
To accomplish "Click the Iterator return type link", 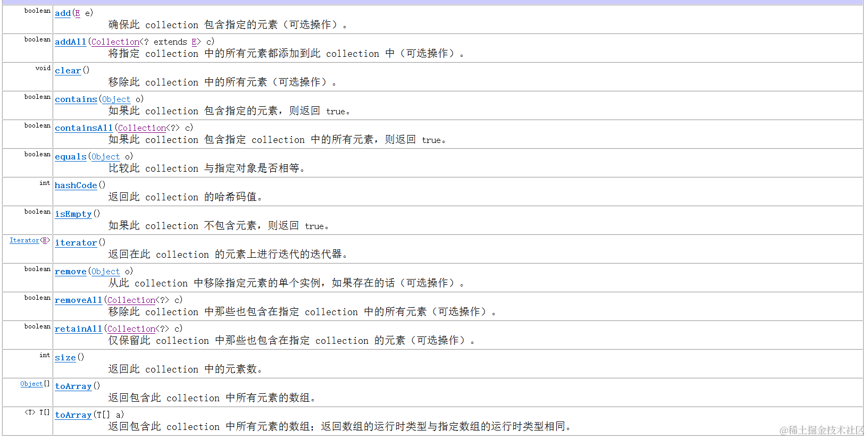I will (x=24, y=240).
